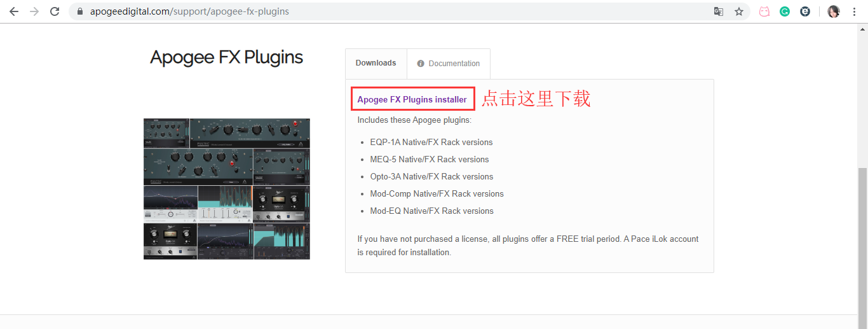Click the address bar URL field

coord(394,11)
